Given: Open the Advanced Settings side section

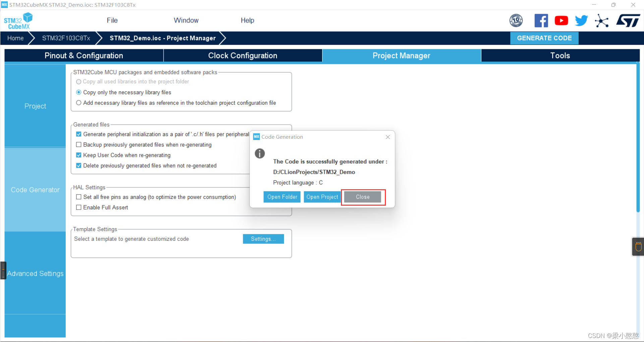Looking at the screenshot, I should pos(35,273).
